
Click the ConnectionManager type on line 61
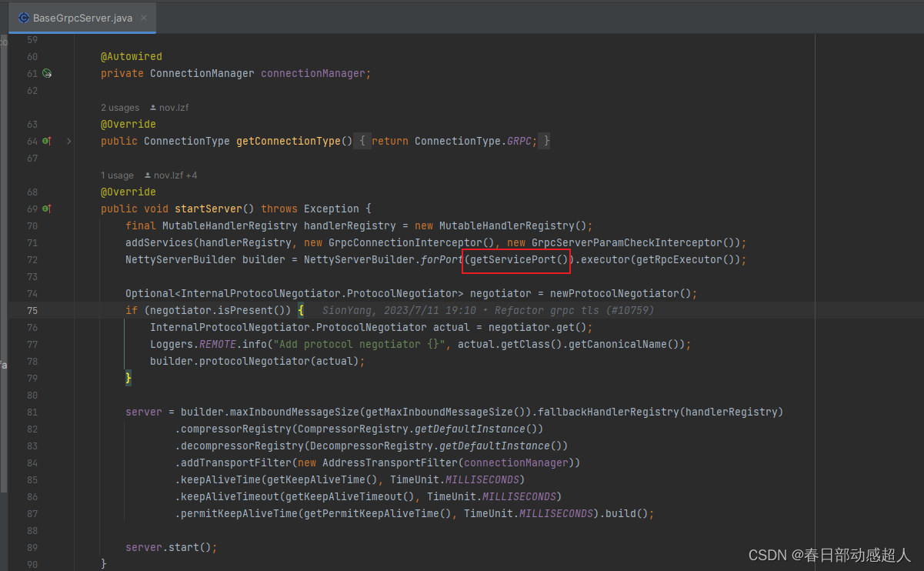[202, 74]
